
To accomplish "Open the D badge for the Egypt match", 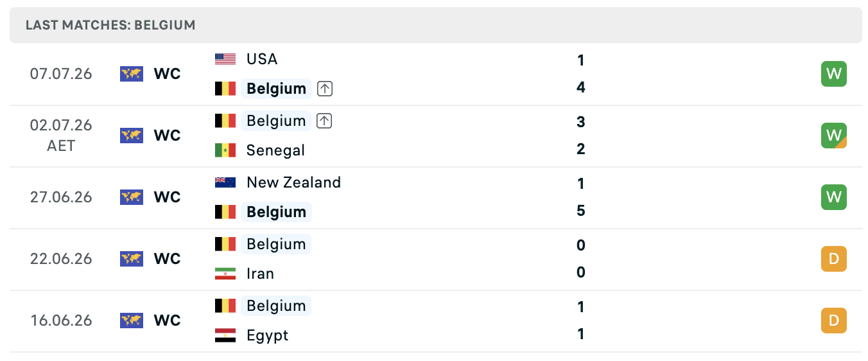I will (x=834, y=321).
